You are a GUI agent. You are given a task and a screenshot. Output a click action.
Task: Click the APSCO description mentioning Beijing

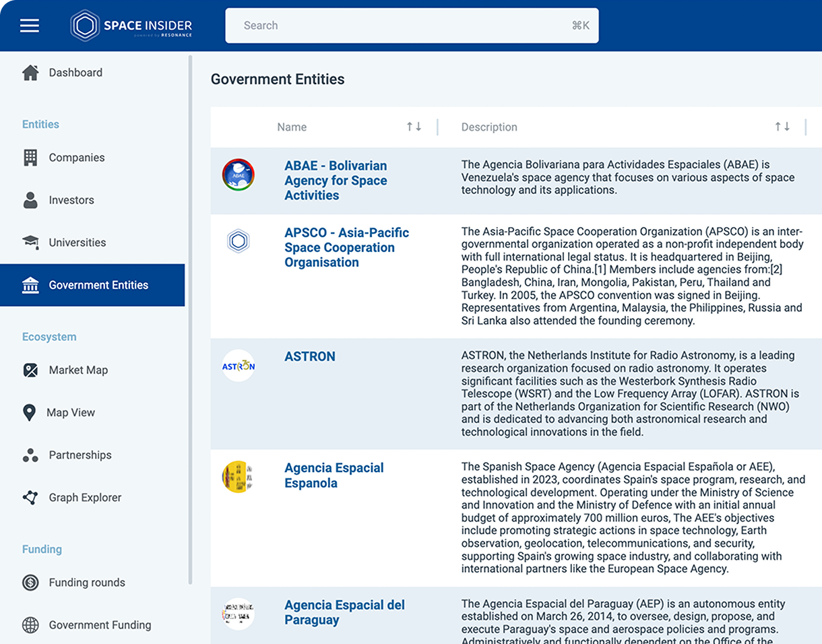632,276
